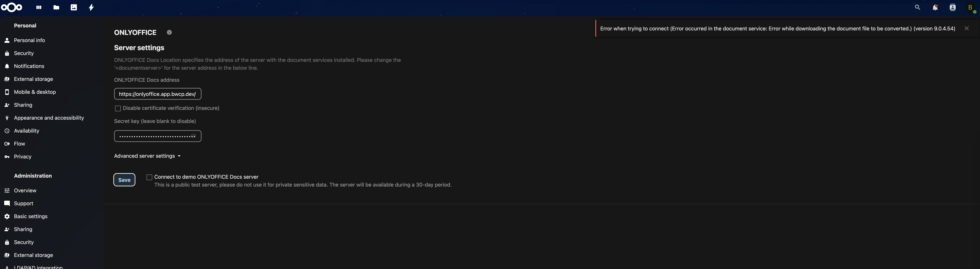This screenshot has width=980, height=269.
Task: Expand Advanced server settings
Action: tap(147, 156)
